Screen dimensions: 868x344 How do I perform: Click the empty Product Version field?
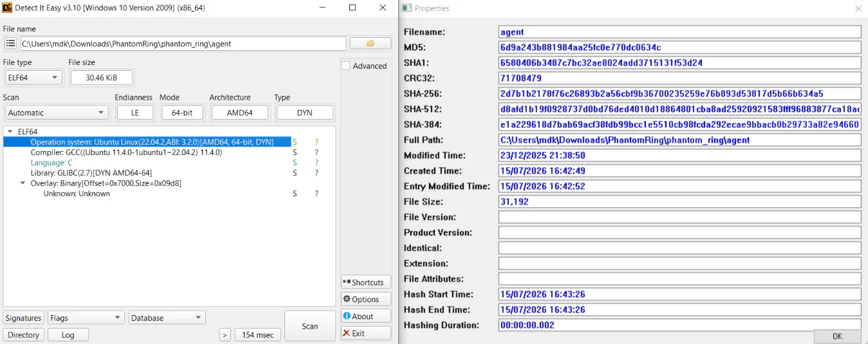coord(679,233)
